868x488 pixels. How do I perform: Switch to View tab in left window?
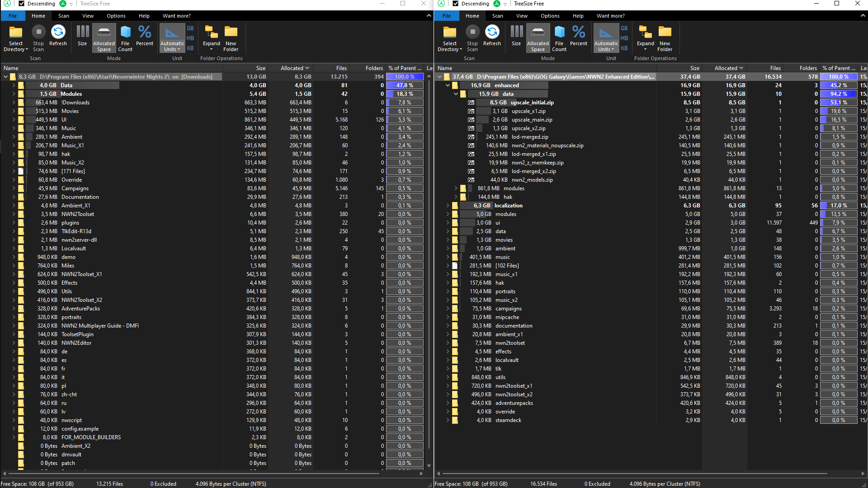pyautogui.click(x=88, y=16)
